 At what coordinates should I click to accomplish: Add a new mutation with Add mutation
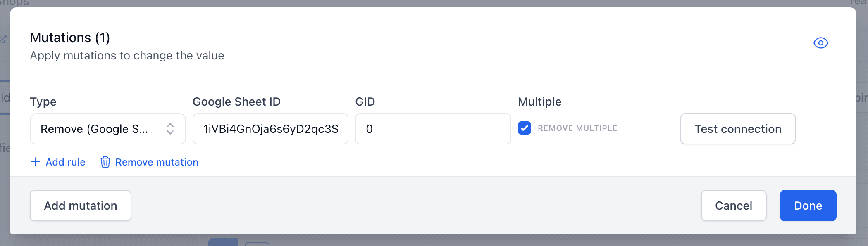click(80, 206)
